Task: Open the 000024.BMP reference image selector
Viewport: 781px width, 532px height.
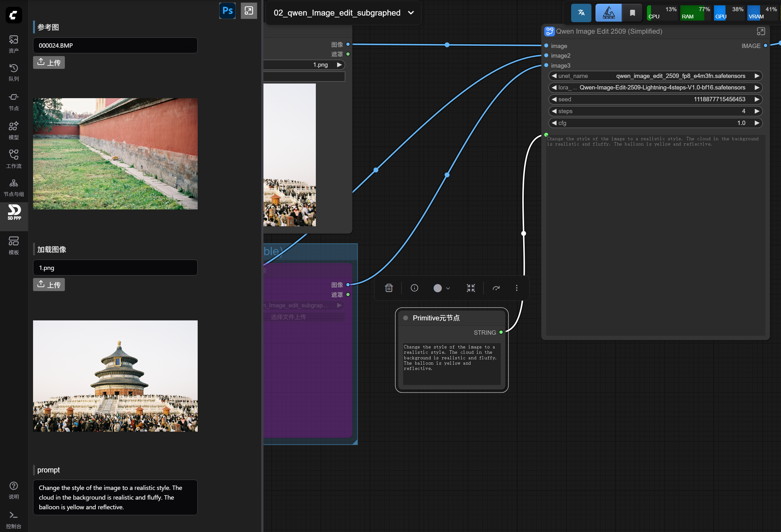Action: point(115,45)
